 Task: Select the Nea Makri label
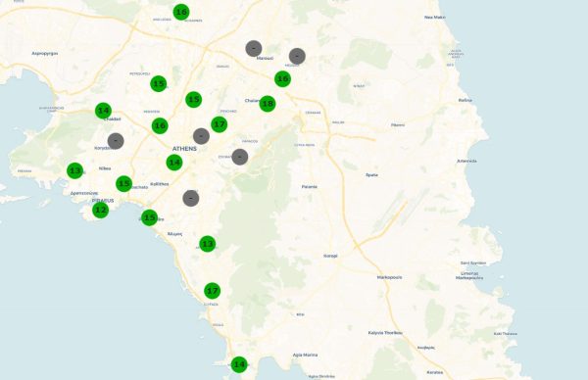pos(435,18)
